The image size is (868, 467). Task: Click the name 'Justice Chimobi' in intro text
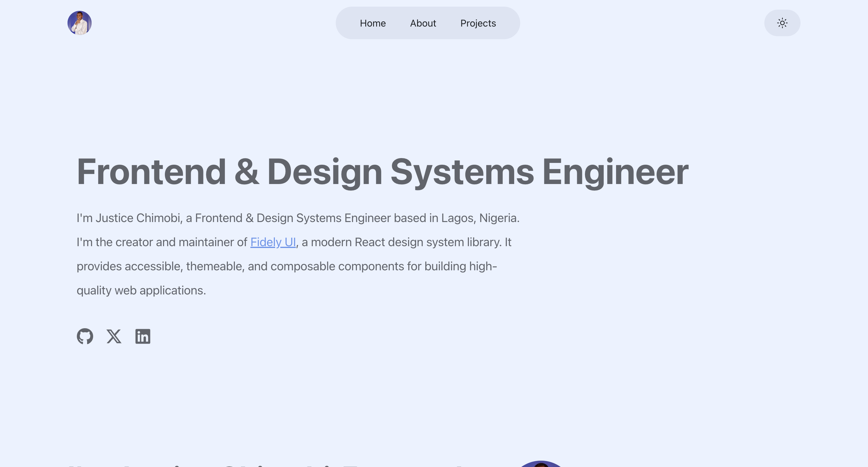click(x=138, y=218)
